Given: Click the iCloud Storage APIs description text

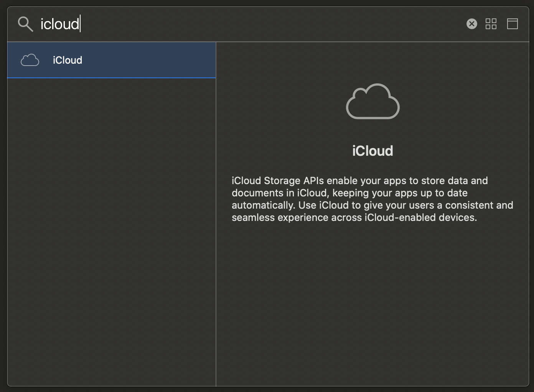Looking at the screenshot, I should [x=372, y=199].
